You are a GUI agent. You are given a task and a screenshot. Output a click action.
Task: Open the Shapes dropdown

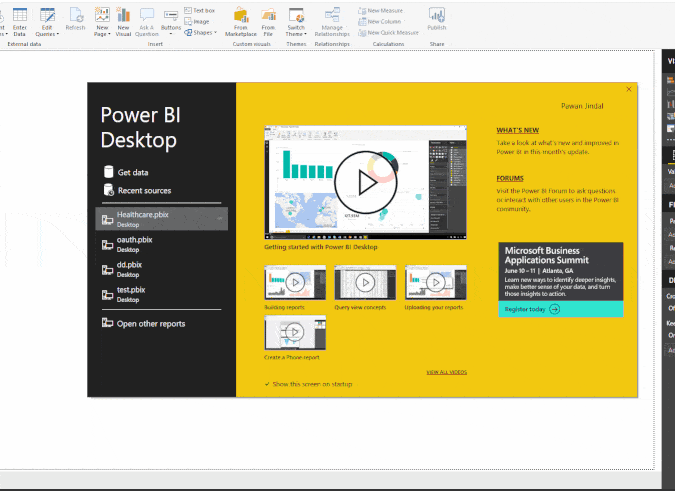point(200,32)
